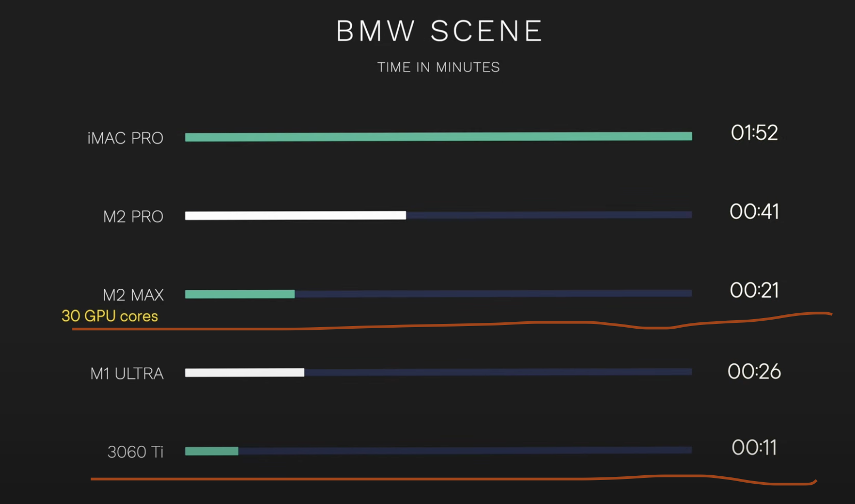Select the M2 PRO label
Image resolution: width=855 pixels, height=504 pixels.
[x=133, y=216]
